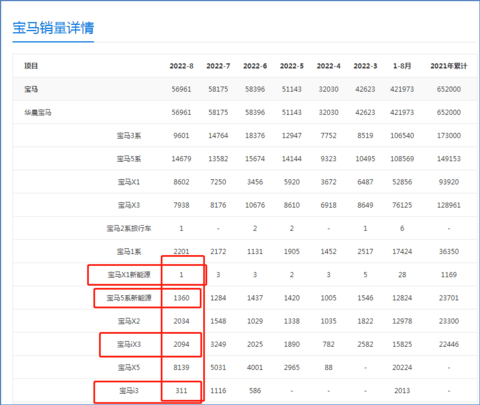Open the 宝马3系 row label
480x405 pixels.
[x=129, y=136]
